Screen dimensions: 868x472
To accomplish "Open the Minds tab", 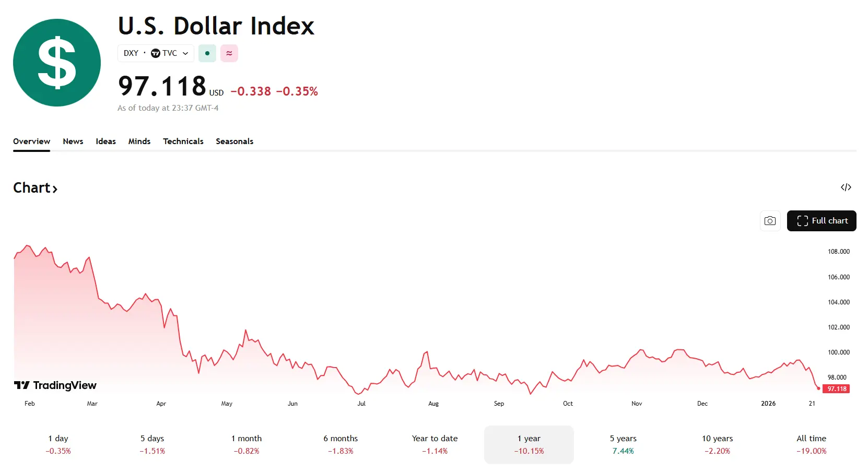I will (x=139, y=141).
